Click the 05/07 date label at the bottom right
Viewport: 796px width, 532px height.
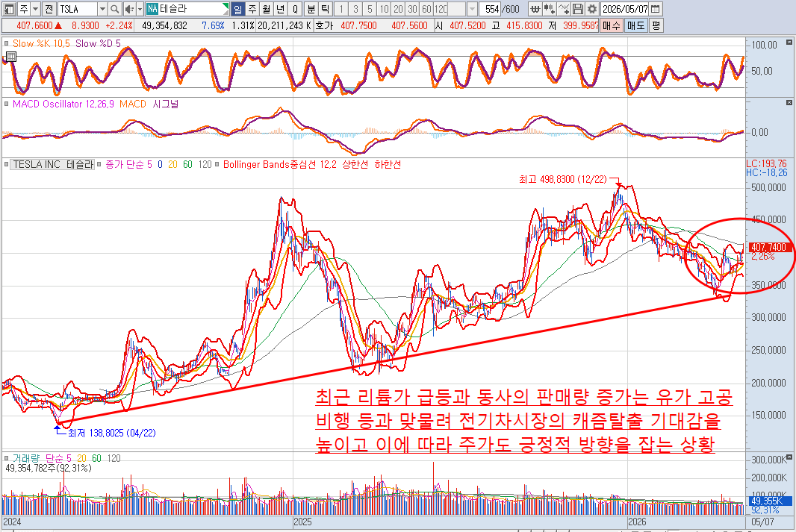(762, 522)
